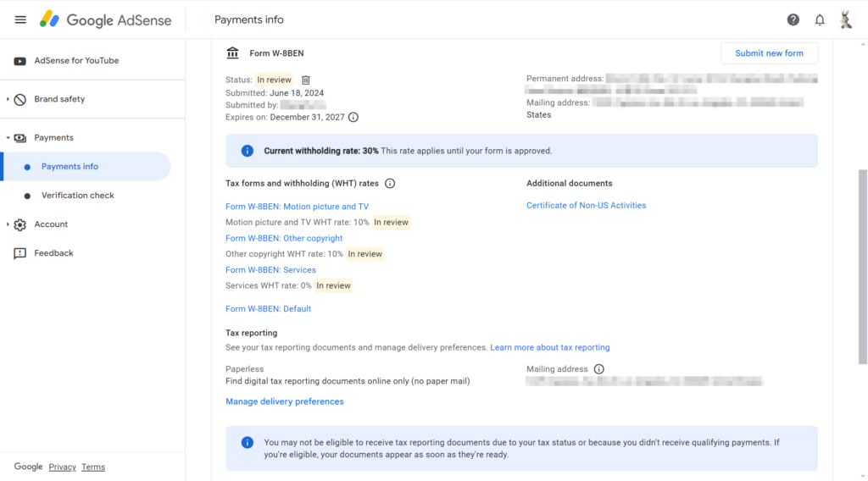The width and height of the screenshot is (868, 481).
Task: Select Account in sidebar
Action: click(x=51, y=224)
